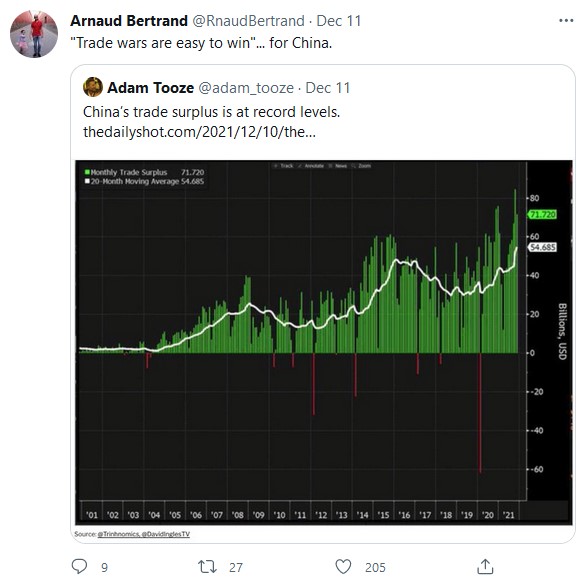Click the '20 year marker on chart timeline
Image resolution: width=583 pixels, height=586 pixels.
point(487,515)
